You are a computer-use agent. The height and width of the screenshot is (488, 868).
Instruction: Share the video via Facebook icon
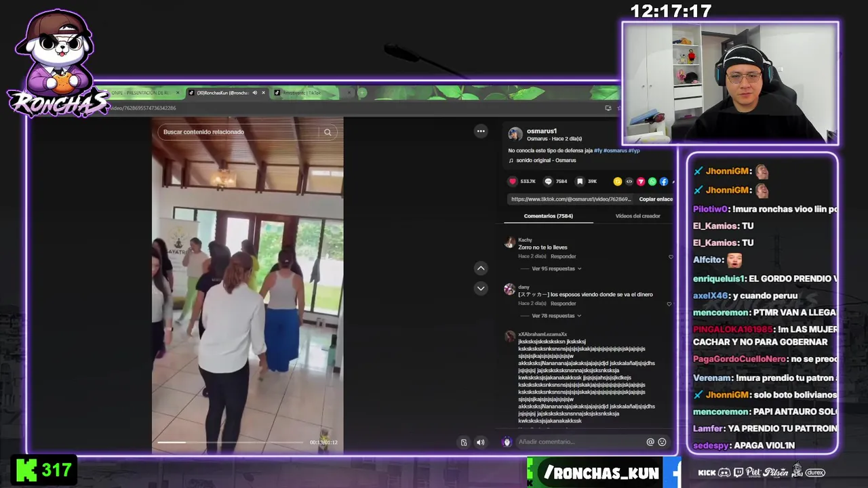pyautogui.click(x=664, y=182)
